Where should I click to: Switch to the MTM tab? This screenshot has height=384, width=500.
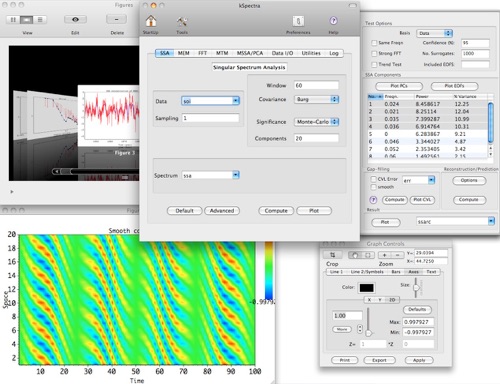click(x=222, y=53)
